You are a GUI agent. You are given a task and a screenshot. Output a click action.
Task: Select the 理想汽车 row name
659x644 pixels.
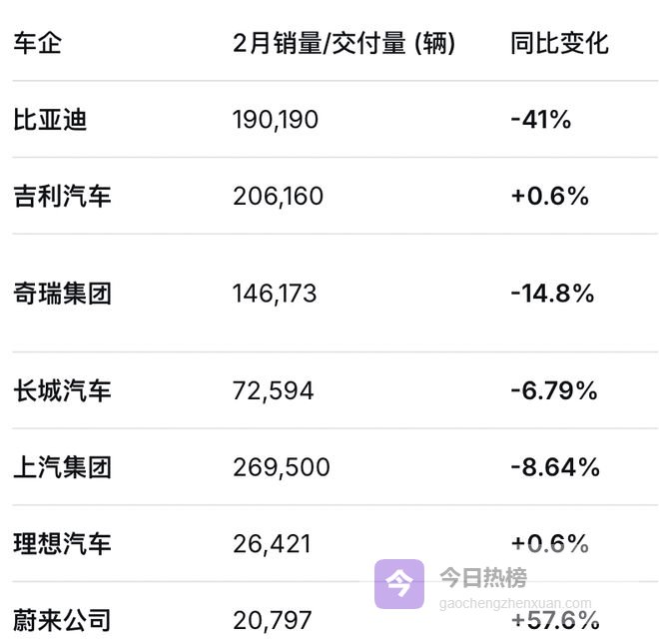point(62,544)
